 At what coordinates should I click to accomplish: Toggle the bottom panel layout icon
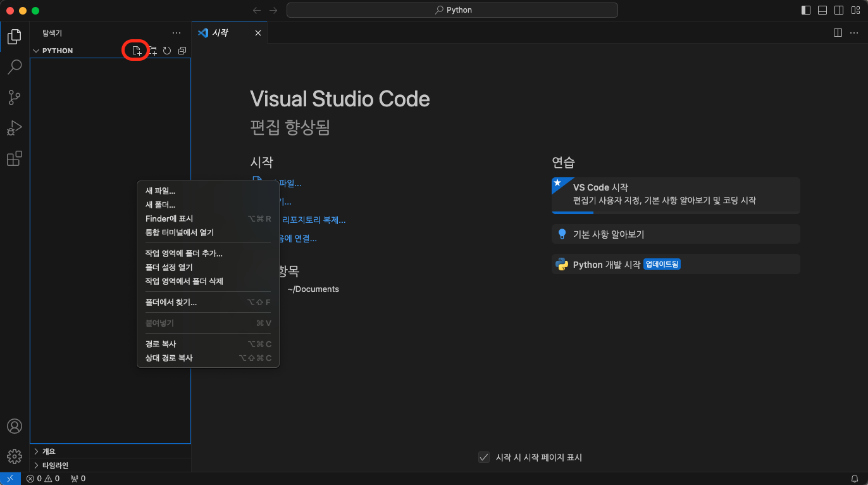822,10
